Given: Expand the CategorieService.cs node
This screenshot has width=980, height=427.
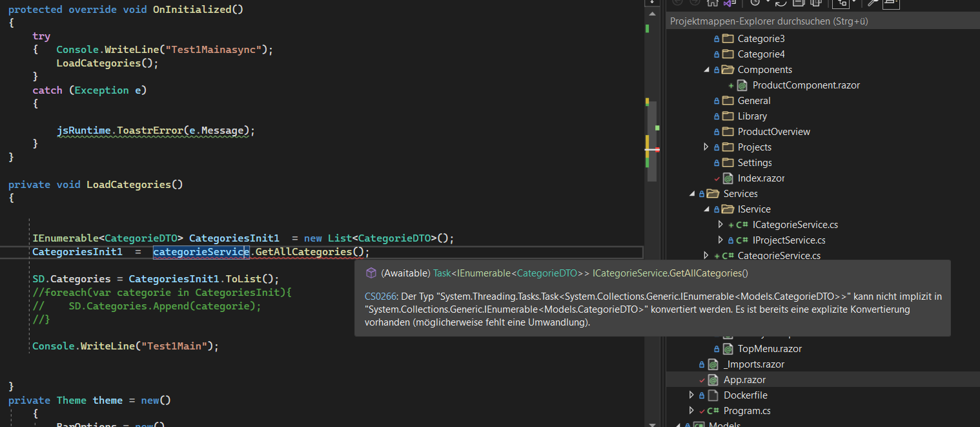Looking at the screenshot, I should coord(707,256).
